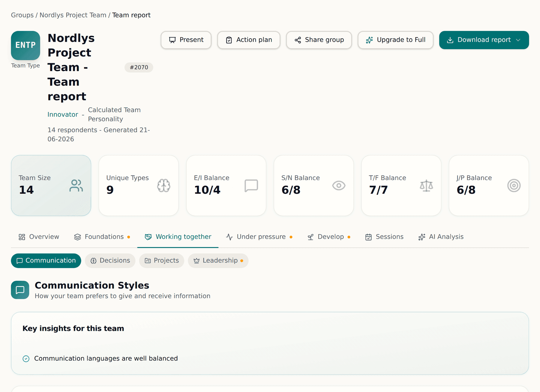Select the Projects sub-tab pill

point(162,261)
